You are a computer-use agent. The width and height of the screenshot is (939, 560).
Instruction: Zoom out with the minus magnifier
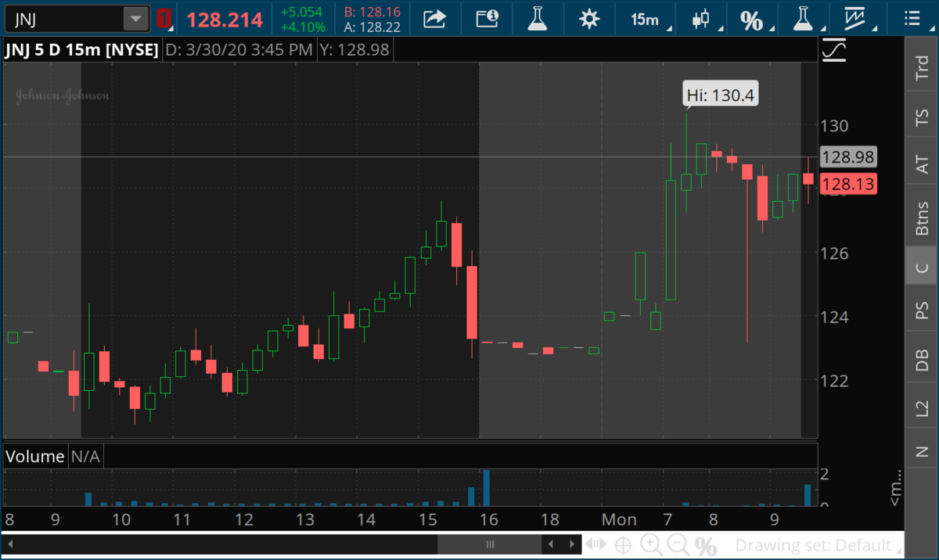678,545
